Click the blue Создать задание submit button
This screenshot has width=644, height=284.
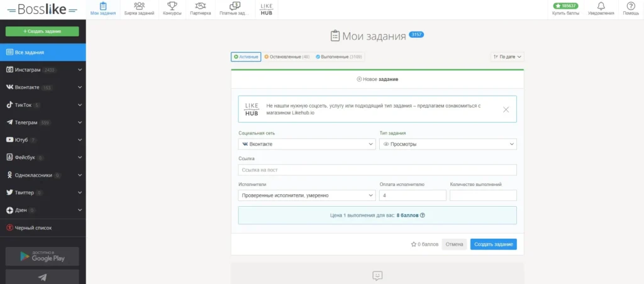coord(494,244)
